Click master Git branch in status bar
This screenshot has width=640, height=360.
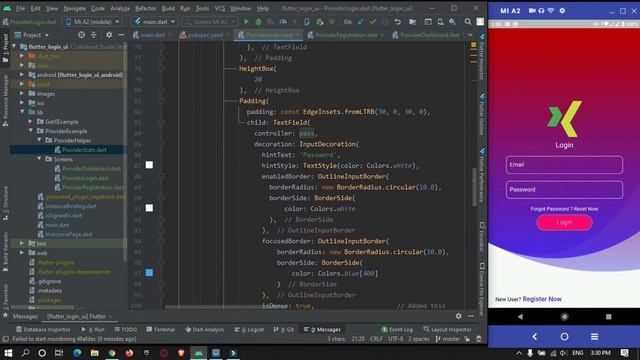[x=448, y=339]
